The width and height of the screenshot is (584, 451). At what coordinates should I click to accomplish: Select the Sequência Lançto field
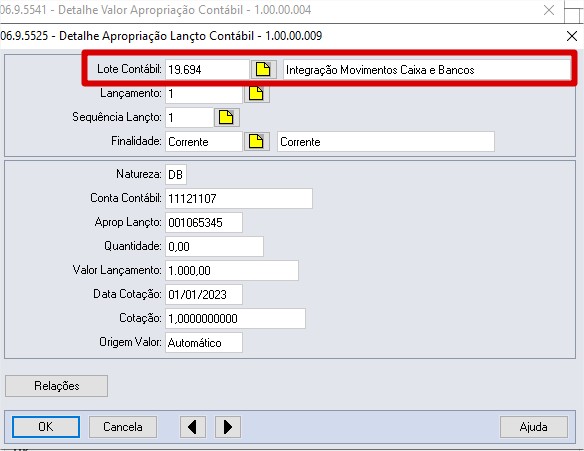click(x=189, y=118)
